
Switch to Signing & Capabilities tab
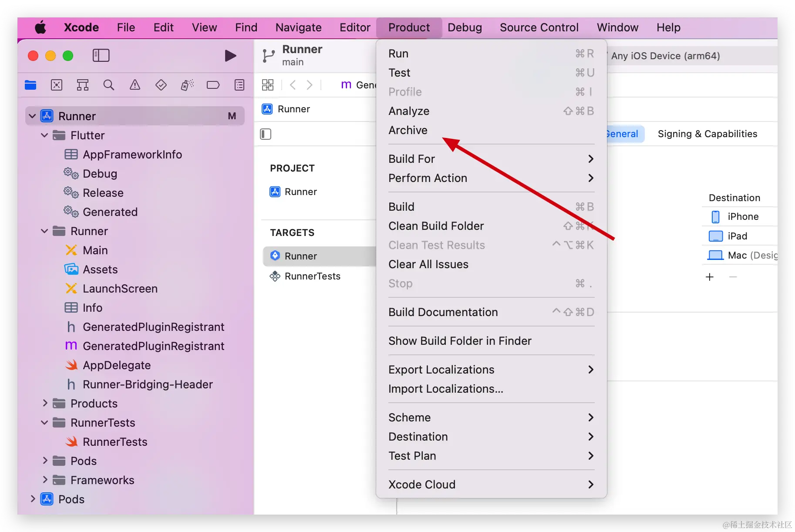(707, 134)
